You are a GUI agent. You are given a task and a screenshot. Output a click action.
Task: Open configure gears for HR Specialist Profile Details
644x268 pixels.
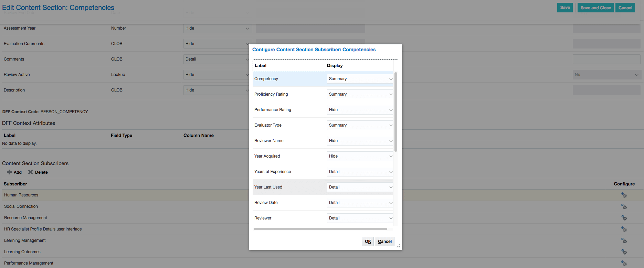(x=624, y=229)
